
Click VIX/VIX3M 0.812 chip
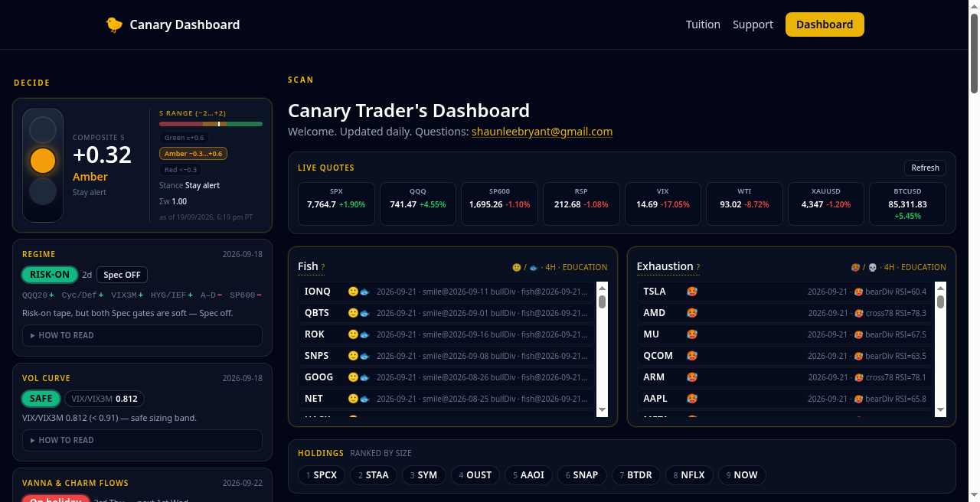(105, 399)
